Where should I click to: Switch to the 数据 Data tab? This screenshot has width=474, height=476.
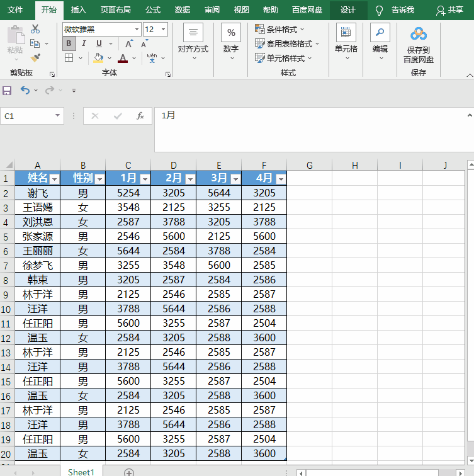point(183,10)
